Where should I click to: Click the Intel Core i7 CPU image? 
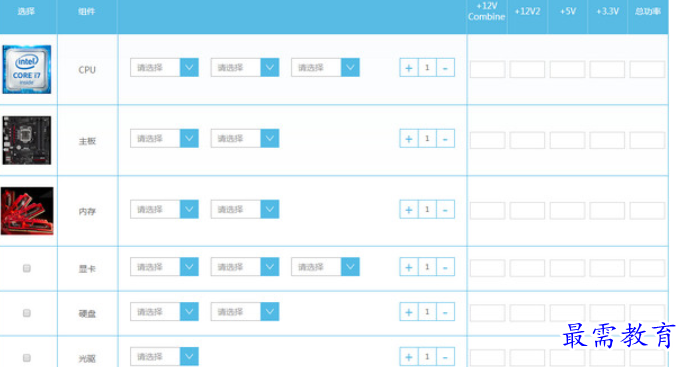coord(27,69)
